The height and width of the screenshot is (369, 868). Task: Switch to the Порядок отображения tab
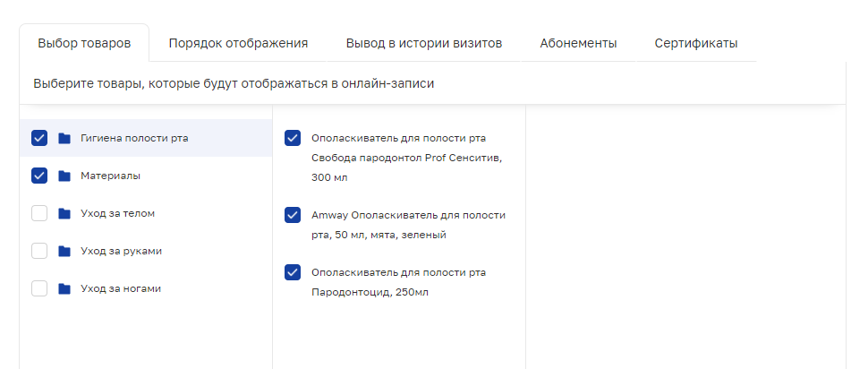tap(238, 43)
